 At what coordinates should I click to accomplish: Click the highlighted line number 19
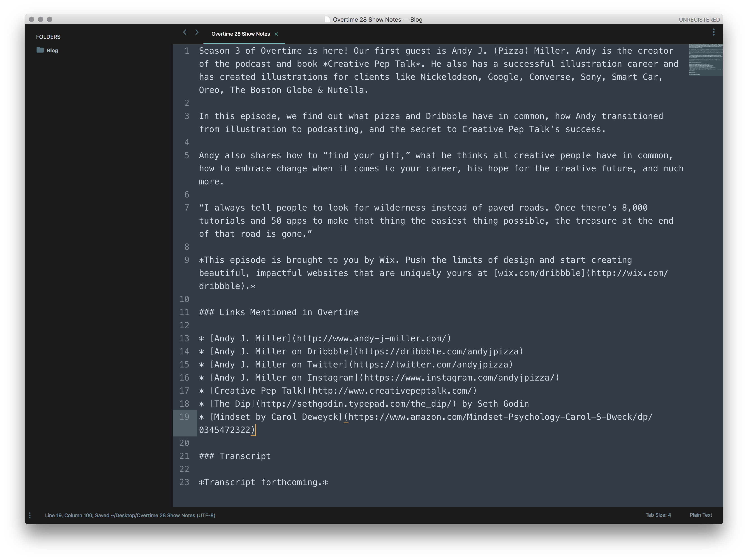coord(184,417)
